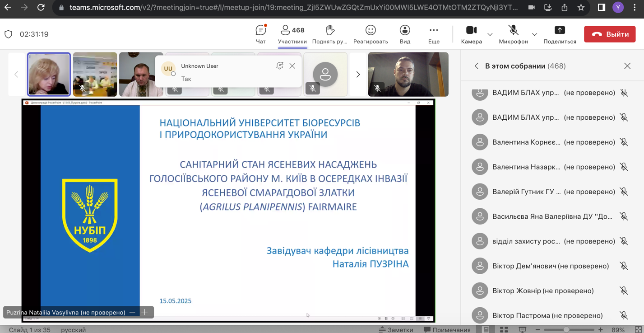Click the 89% zoom level
Screen dimensions: 644x333
click(618, 330)
